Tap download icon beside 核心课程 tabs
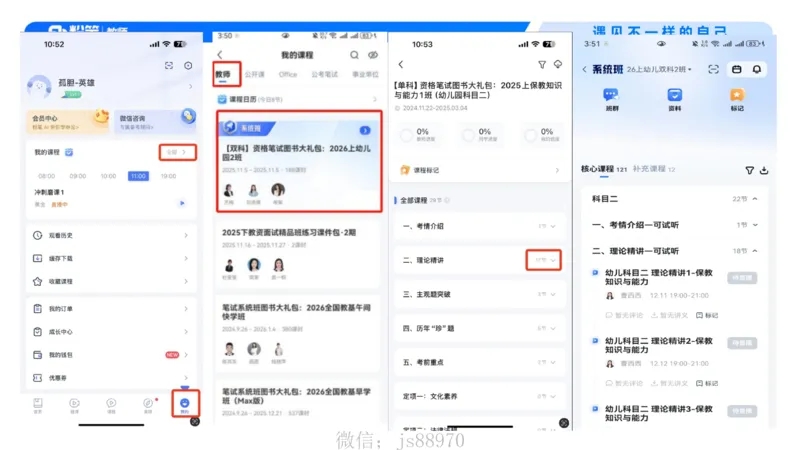 (x=764, y=170)
